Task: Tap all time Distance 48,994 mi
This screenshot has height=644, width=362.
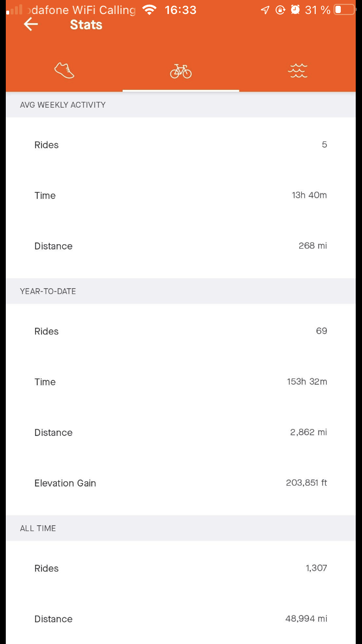Action: click(x=306, y=619)
